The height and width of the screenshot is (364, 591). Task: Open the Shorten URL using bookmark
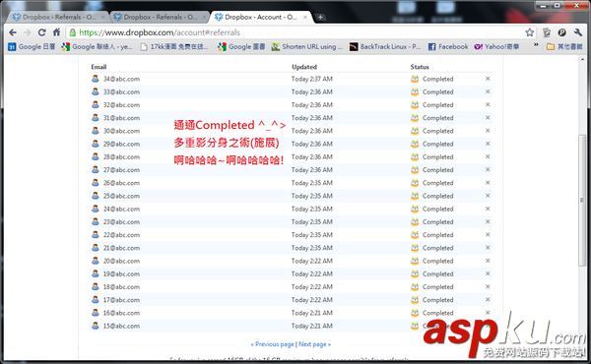[307, 46]
